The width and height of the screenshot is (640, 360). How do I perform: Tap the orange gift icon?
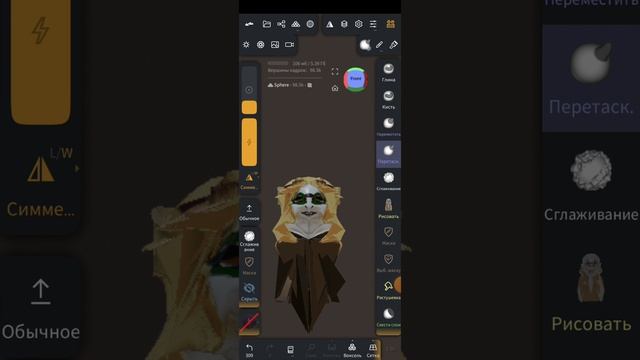click(x=391, y=24)
